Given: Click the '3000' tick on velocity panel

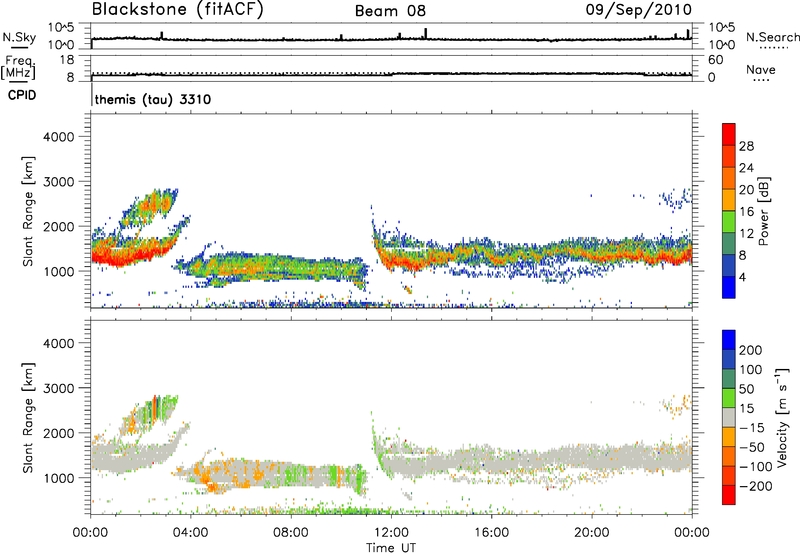Looking at the screenshot, I should [x=59, y=388].
